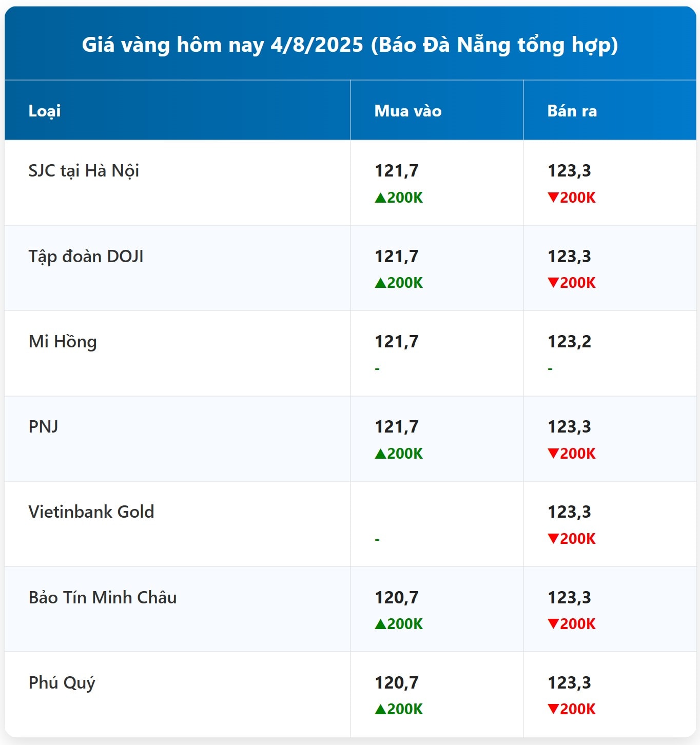
Task: Select Tập đoàn DOJI buy price 121,7
Action: (397, 257)
